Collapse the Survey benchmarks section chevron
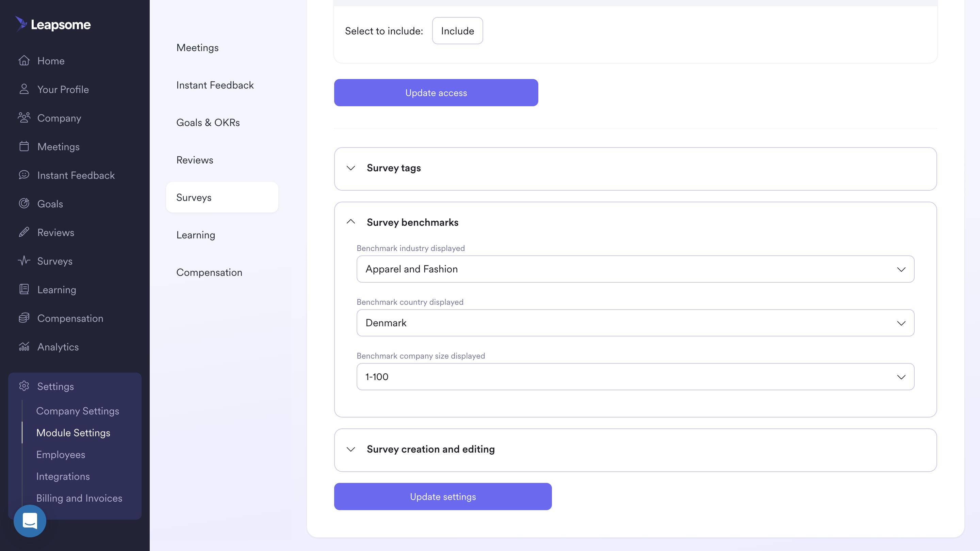This screenshot has height=551, width=980. (351, 222)
